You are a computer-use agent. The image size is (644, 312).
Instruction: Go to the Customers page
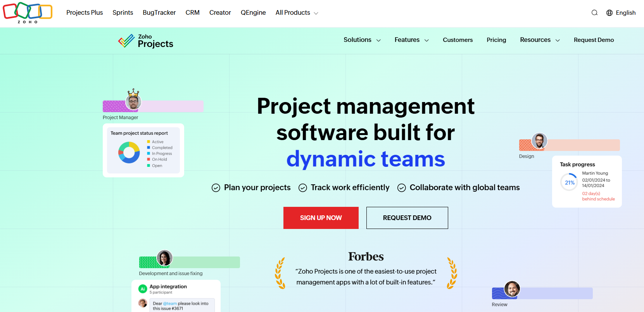click(x=458, y=40)
